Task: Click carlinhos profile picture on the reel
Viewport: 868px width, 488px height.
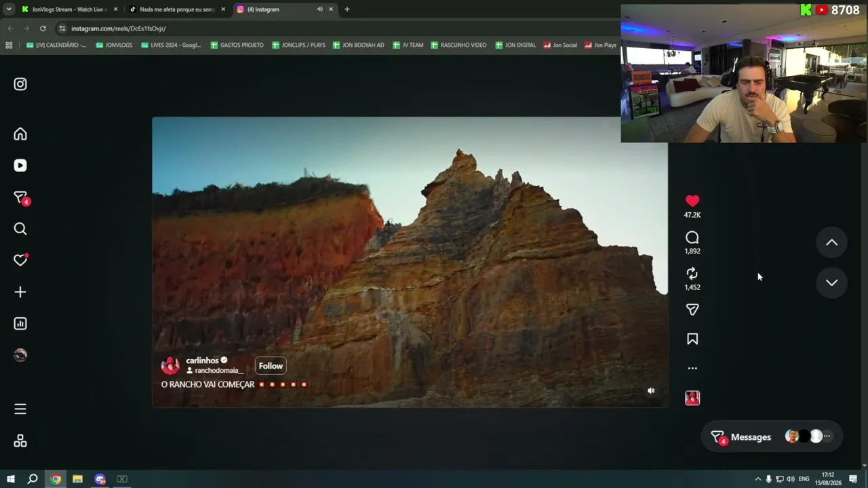Action: click(170, 366)
